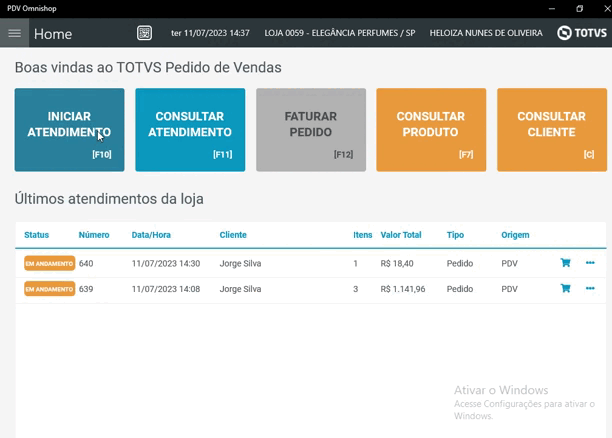Minimize the PDV Omnishop window
This screenshot has width=612, height=438.
point(552,9)
